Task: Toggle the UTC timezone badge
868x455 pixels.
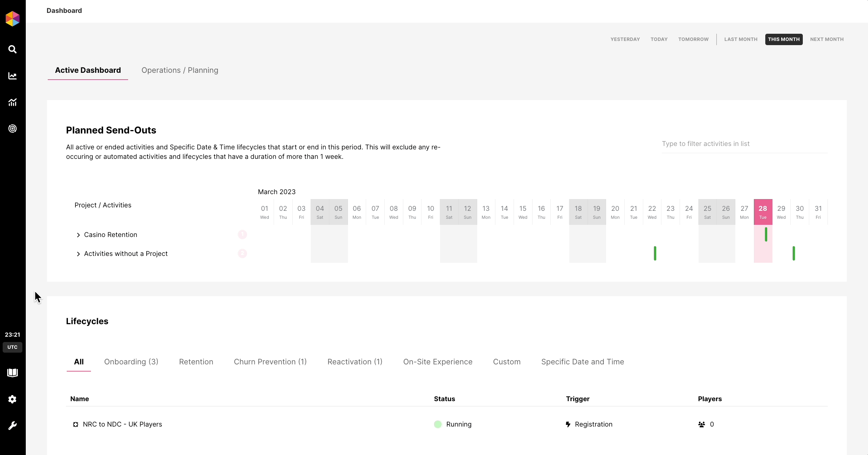Action: 13,347
